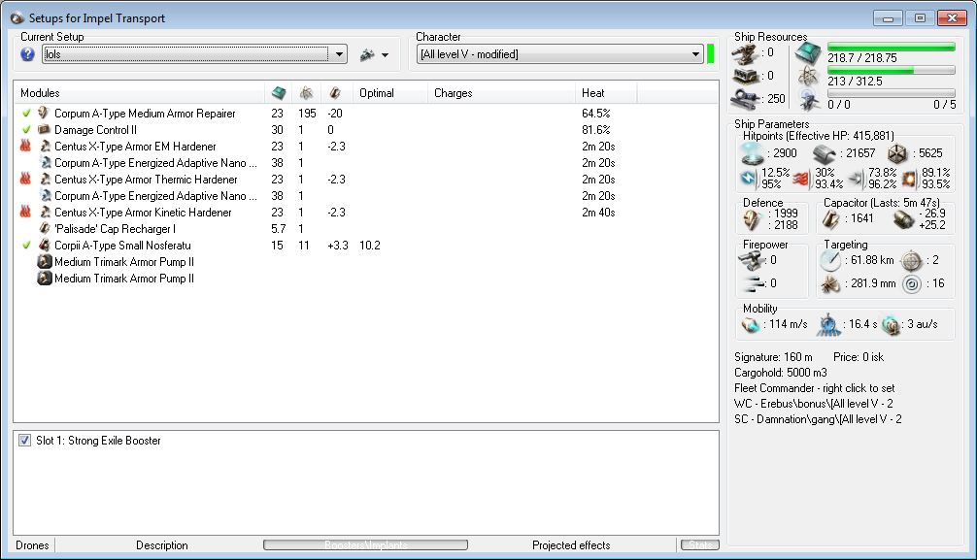The height and width of the screenshot is (560, 977).
Task: Toggle overheat on Centus X-Type Armor Kinetic Hardener
Action: click(x=25, y=212)
